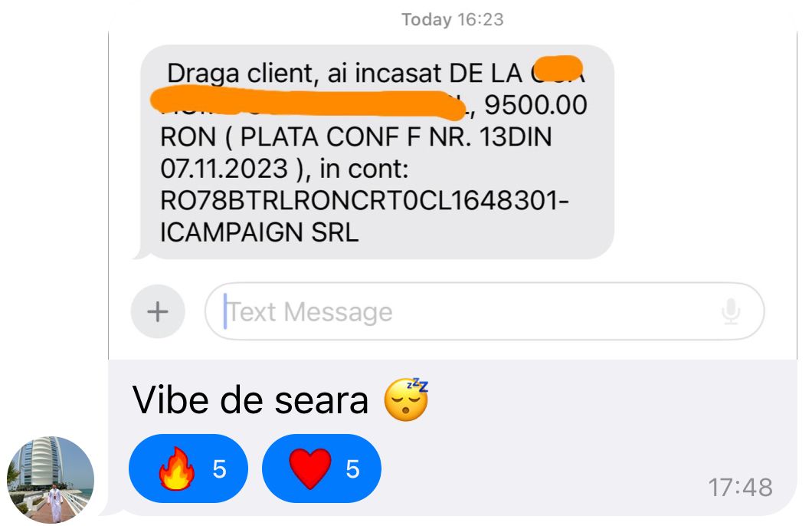Click the heart reaction count number

point(352,469)
